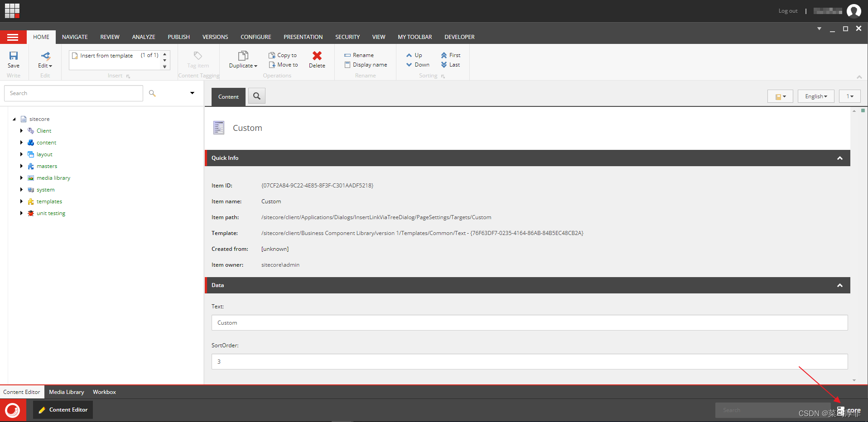The image size is (868, 422).
Task: Open the search options dropdown arrow
Action: coord(192,93)
